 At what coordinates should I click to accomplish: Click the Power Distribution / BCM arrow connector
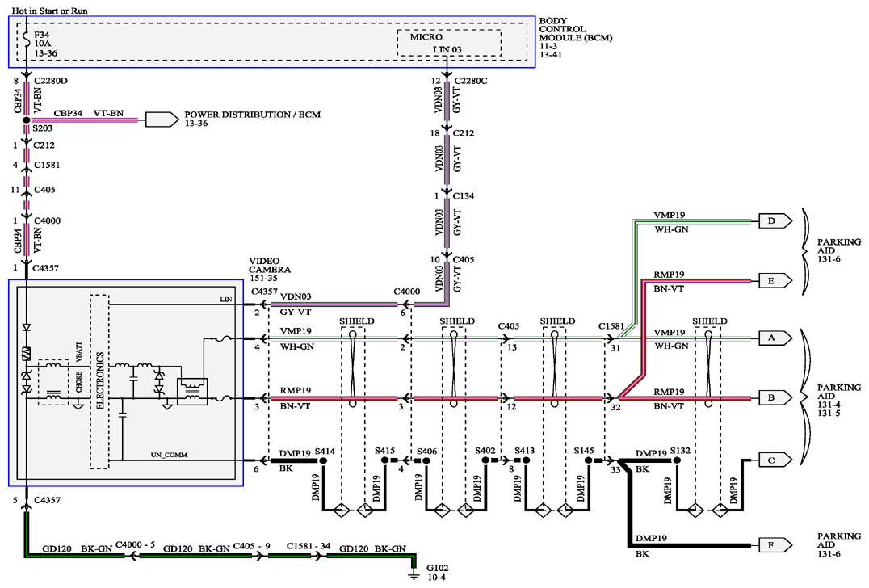tap(162, 120)
